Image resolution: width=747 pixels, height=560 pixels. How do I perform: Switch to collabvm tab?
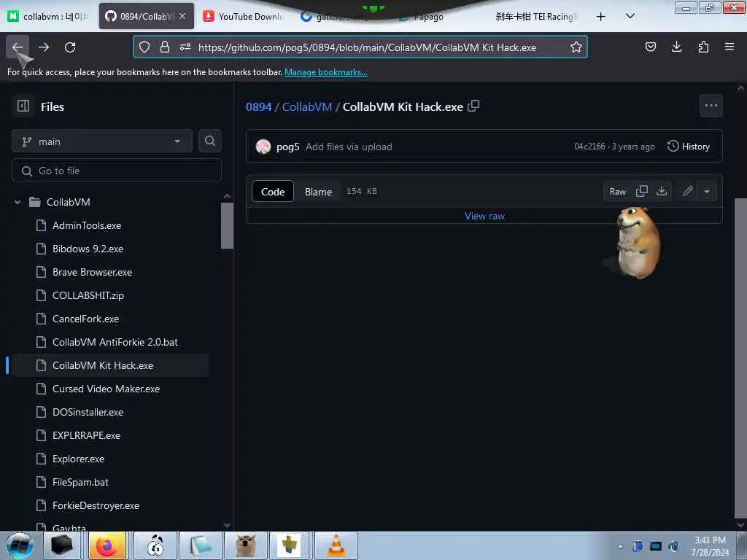click(47, 17)
